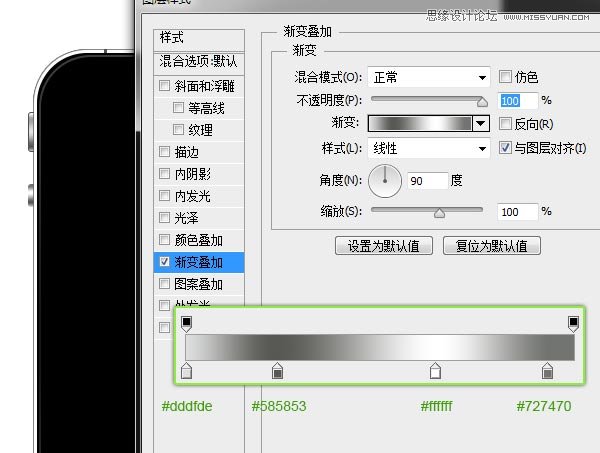The width and height of the screenshot is (600, 453).
Task: Click the 复位为默认值 button
Action: click(x=492, y=246)
